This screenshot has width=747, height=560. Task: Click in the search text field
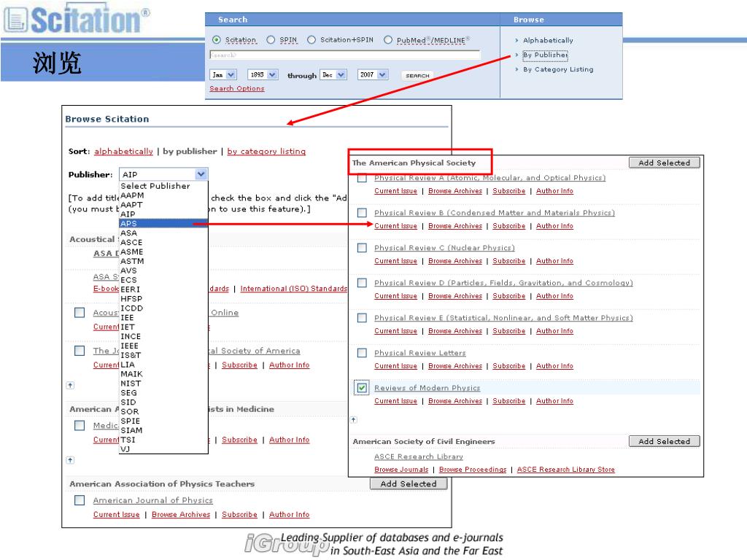point(345,55)
